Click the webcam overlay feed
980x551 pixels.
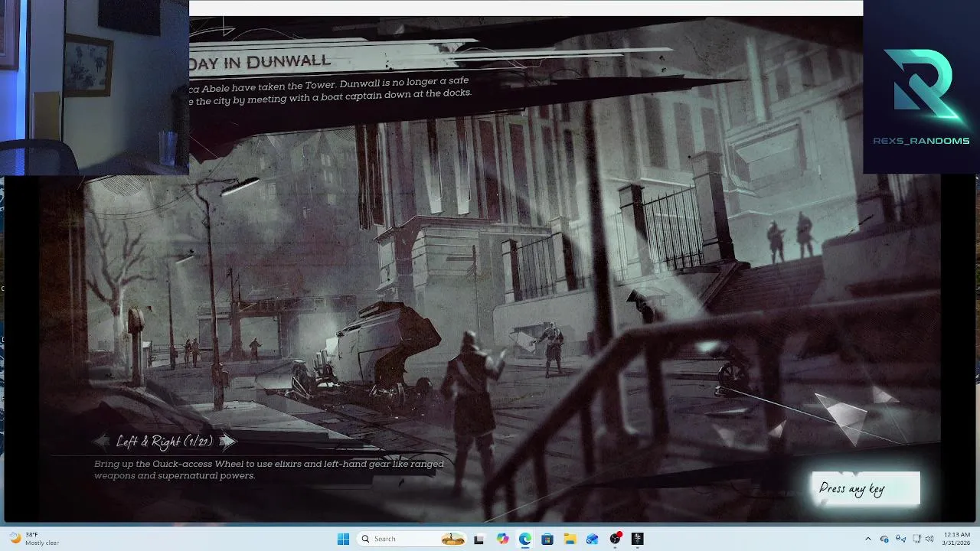coord(94,87)
